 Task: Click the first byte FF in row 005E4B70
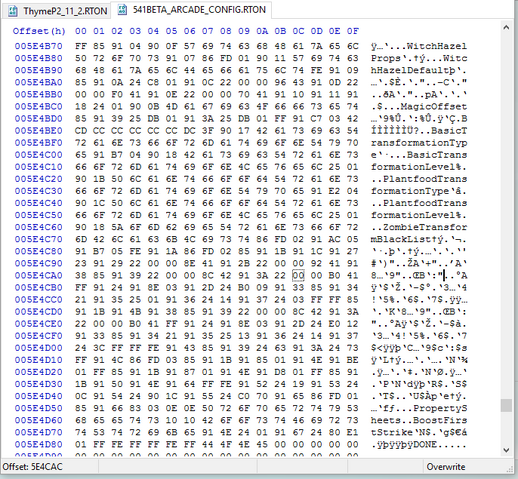click(x=81, y=46)
